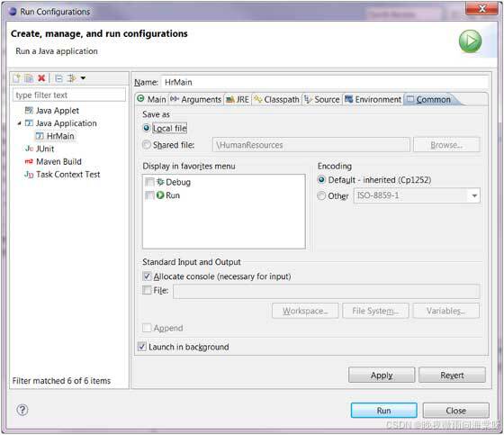Click the Browse button
This screenshot has height=435, width=504.
pyautogui.click(x=446, y=145)
